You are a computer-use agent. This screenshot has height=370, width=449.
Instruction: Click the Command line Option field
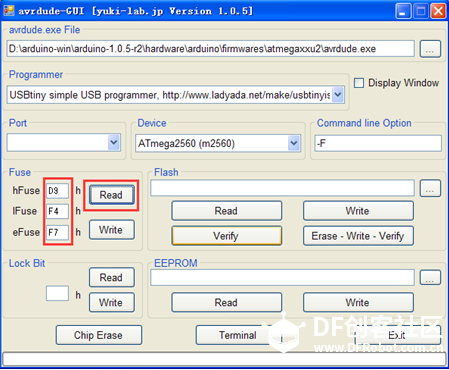pos(378,143)
